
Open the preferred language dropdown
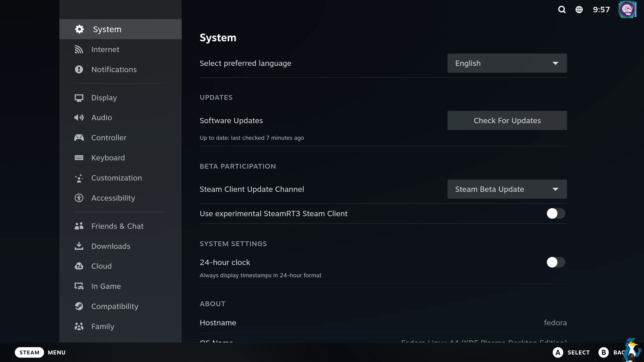pos(507,63)
